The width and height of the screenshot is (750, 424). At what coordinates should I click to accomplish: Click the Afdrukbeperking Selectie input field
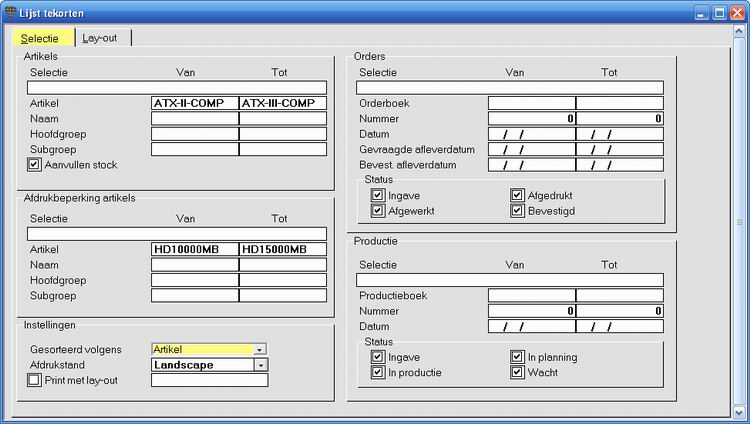coord(177,234)
